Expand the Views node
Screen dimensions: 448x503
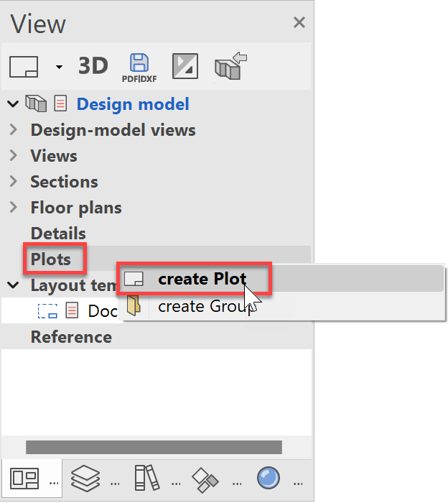pyautogui.click(x=13, y=156)
